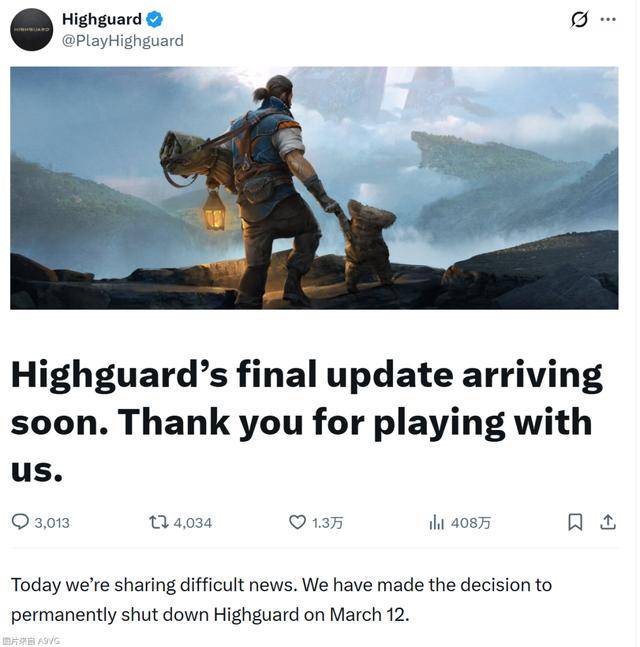The height and width of the screenshot is (647, 640).
Task: Bookmark this Highguard post
Action: tap(575, 522)
